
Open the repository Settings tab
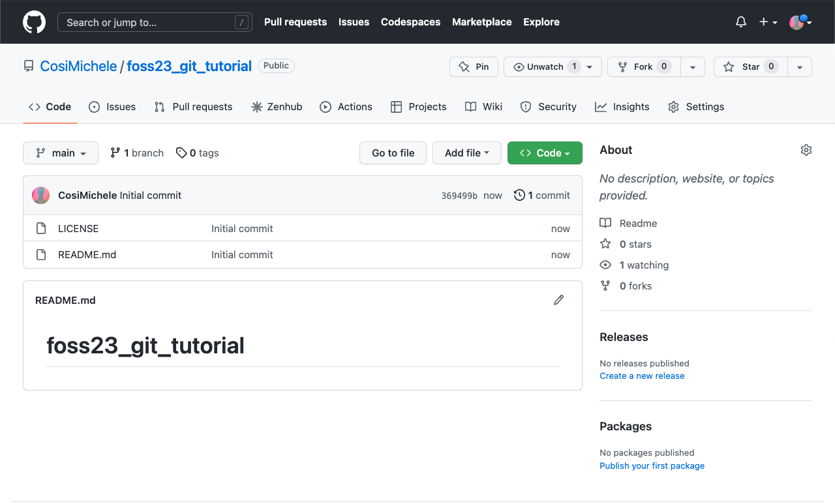click(x=696, y=107)
